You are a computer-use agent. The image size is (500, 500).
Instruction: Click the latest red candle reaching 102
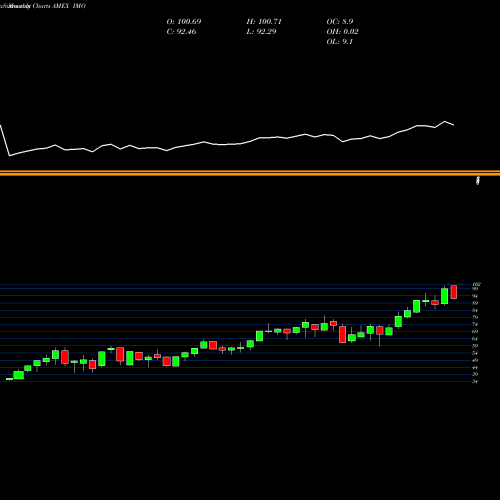point(454,292)
